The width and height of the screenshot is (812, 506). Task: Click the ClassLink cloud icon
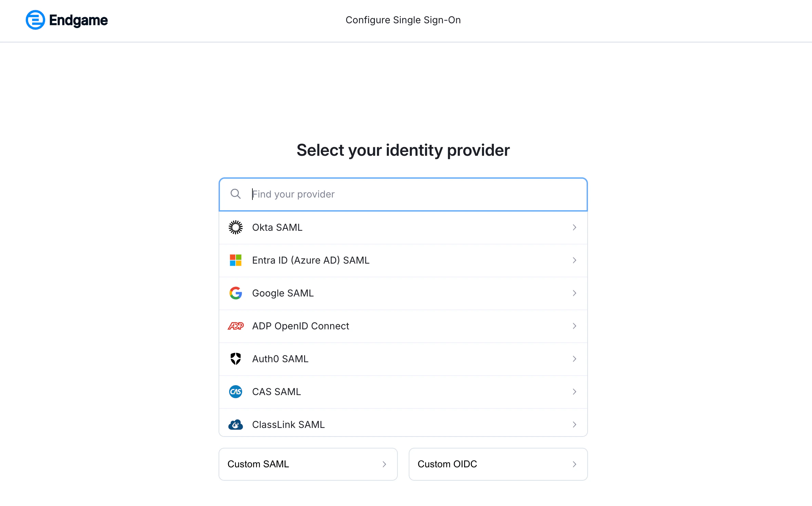(x=235, y=424)
